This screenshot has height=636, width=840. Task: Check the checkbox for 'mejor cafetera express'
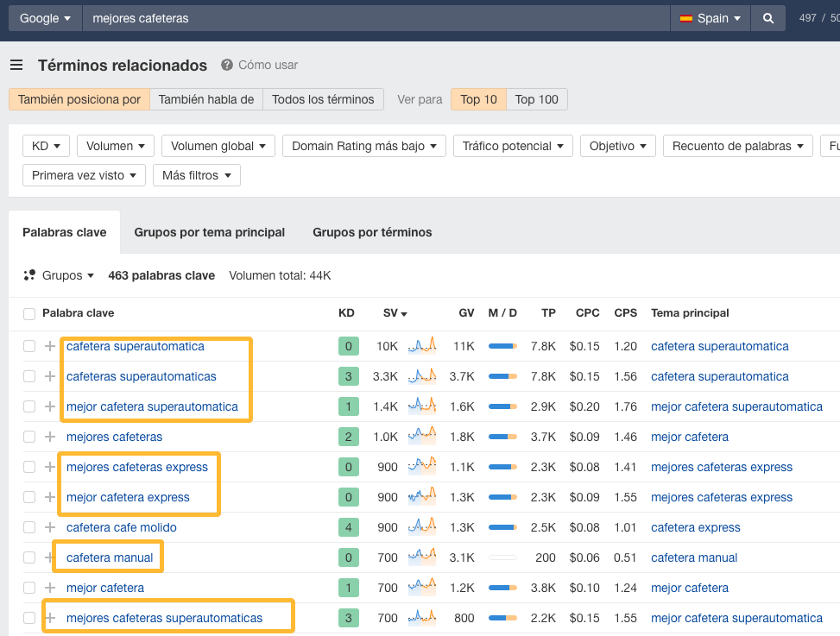[28, 497]
